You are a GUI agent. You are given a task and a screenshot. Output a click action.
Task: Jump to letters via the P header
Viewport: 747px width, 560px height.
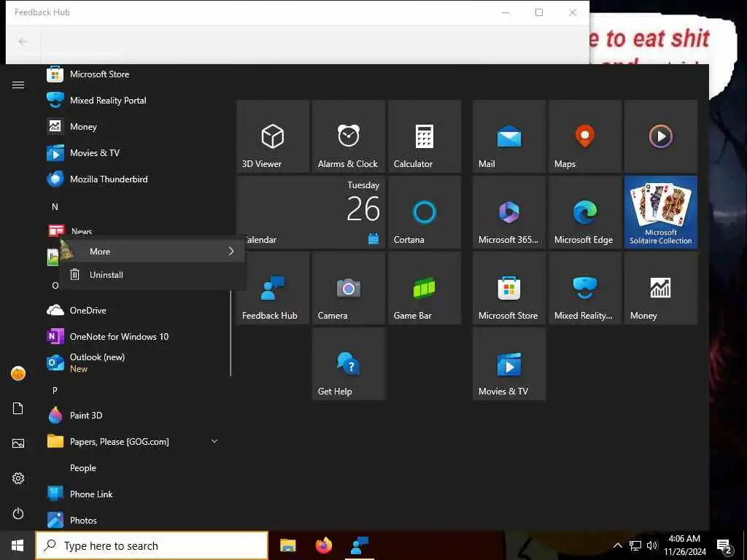(55, 391)
